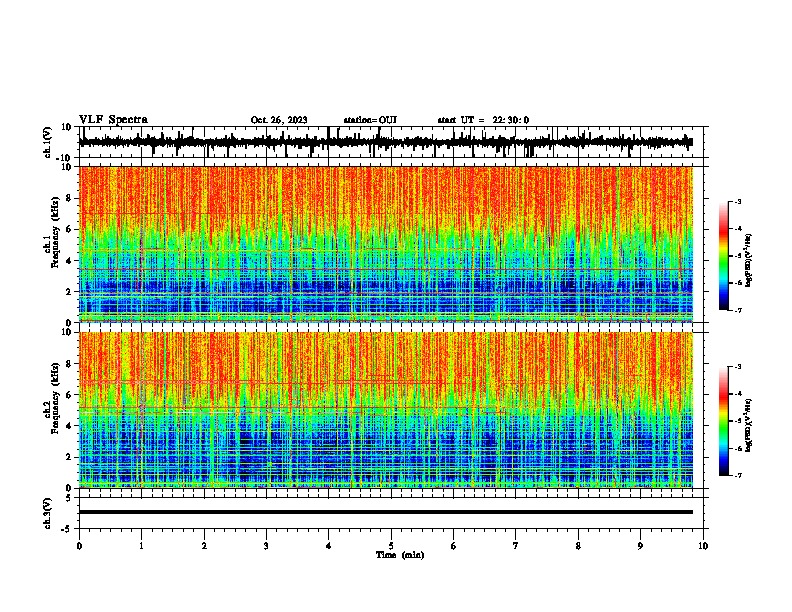Click the ch.2 color scale log(PSD) label
Image resolution: width=792 pixels, height=612 pixels.
[x=748, y=425]
